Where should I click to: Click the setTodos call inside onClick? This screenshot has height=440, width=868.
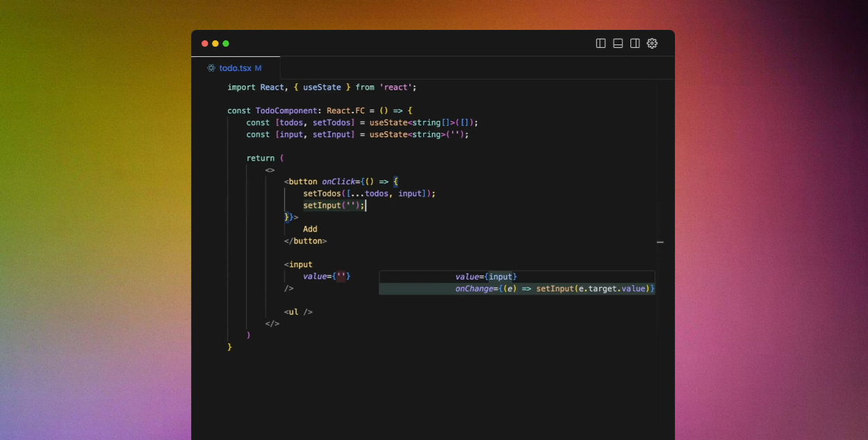tap(323, 194)
